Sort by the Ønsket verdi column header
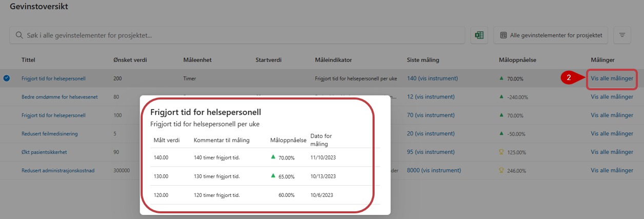Viewport: 644px width, 219px height. [x=130, y=60]
